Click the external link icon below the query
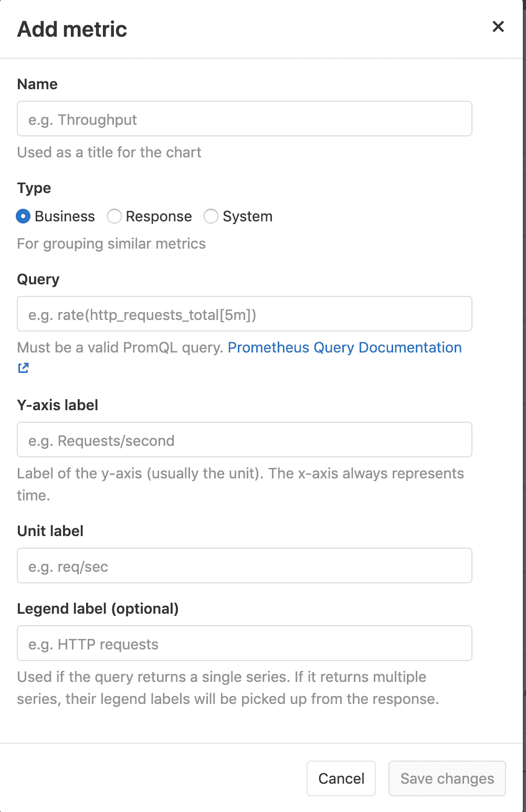Screen dimensions: 526x812 pyautogui.click(x=24, y=368)
